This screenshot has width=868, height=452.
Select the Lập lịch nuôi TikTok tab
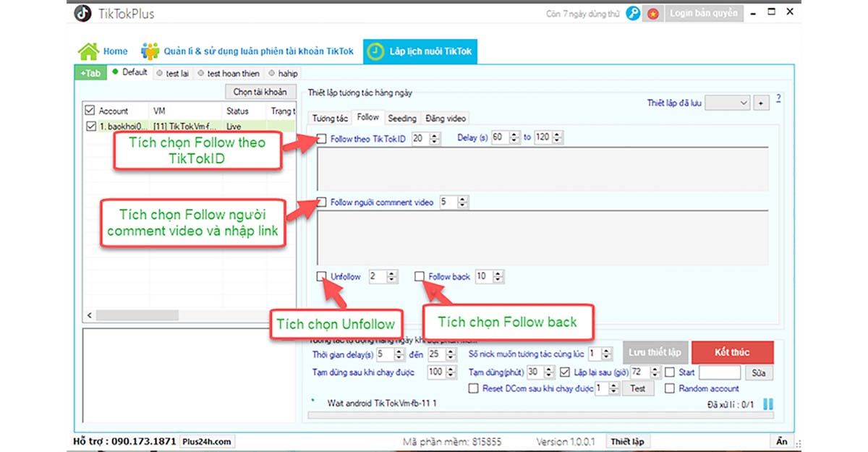tap(420, 51)
